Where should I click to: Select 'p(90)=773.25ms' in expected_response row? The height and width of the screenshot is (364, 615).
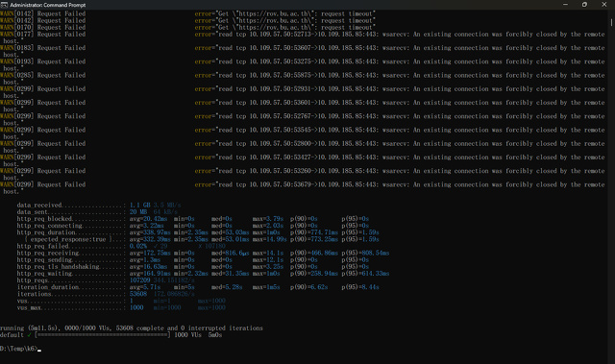(314, 239)
